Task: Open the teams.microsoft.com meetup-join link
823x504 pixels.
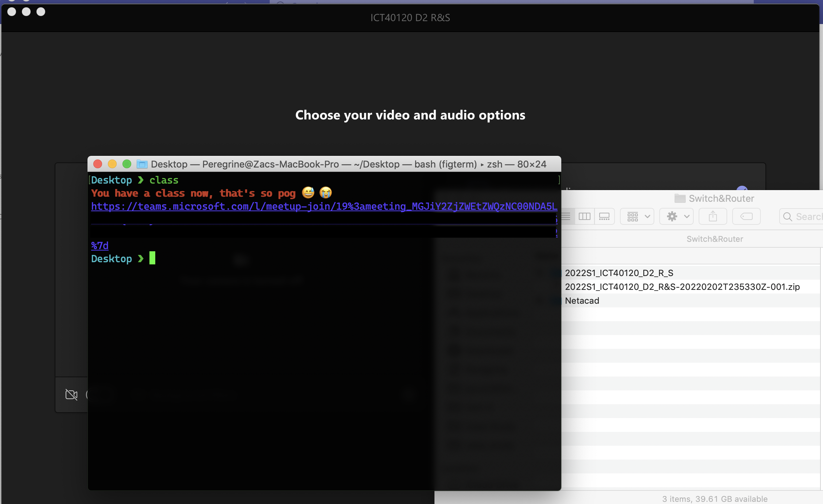Action: pos(324,206)
